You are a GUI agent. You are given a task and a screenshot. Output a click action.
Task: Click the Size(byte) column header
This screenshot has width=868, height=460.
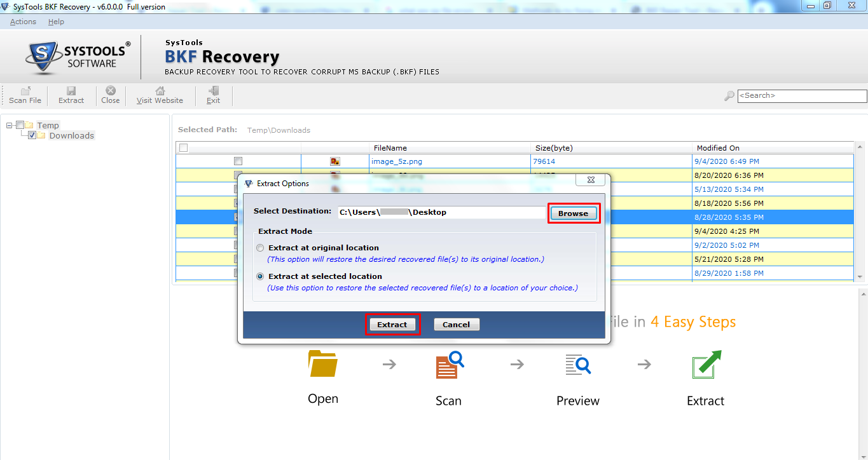[x=612, y=148]
